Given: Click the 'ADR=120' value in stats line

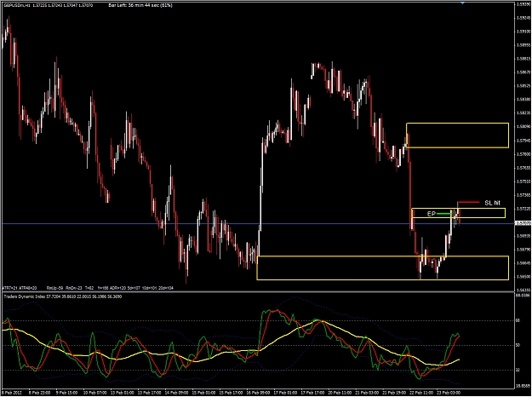Looking at the screenshot, I should coord(118,288).
